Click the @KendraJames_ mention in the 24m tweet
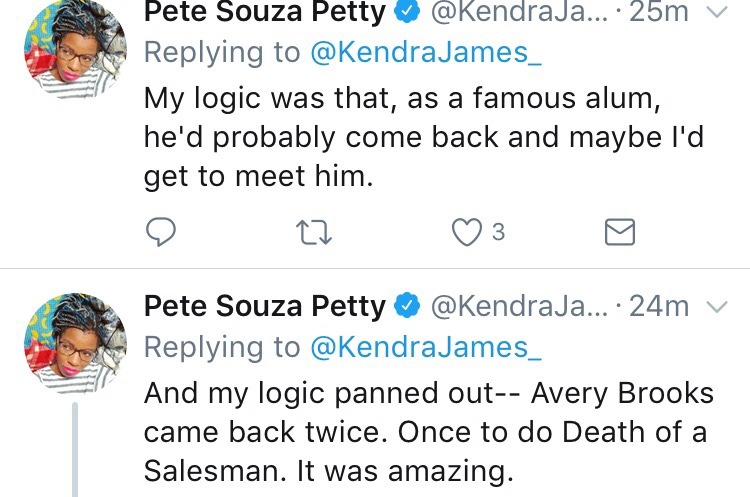This screenshot has width=750, height=497. coord(427,347)
